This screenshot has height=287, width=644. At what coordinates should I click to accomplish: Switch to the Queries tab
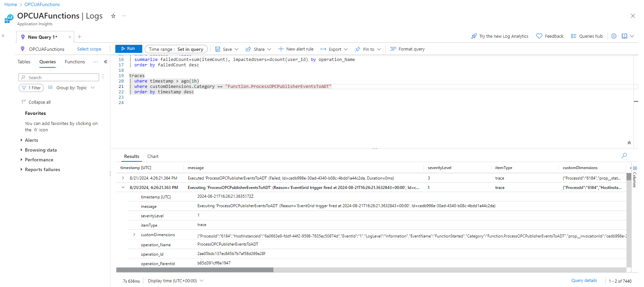point(48,62)
